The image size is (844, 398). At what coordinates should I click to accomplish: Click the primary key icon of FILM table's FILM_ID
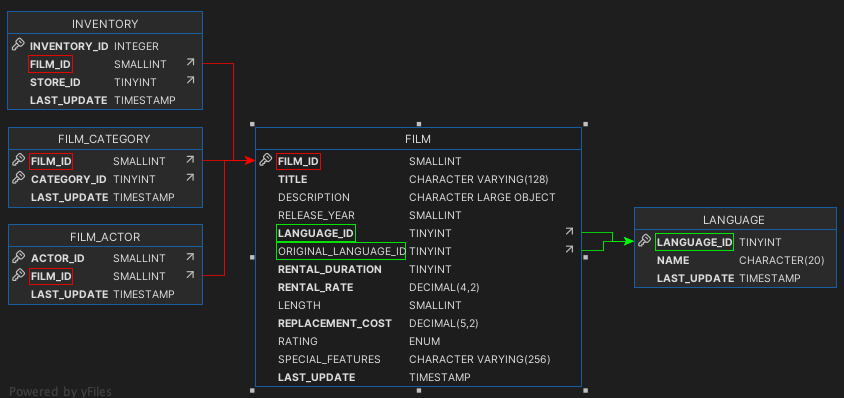(x=265, y=159)
